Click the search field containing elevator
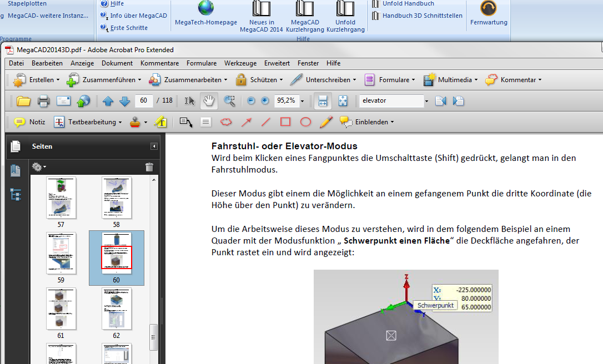This screenshot has width=603, height=364. click(391, 100)
